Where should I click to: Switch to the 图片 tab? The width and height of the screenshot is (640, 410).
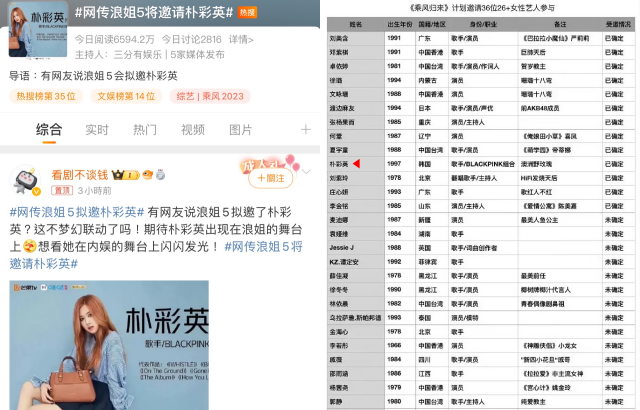coord(240,130)
